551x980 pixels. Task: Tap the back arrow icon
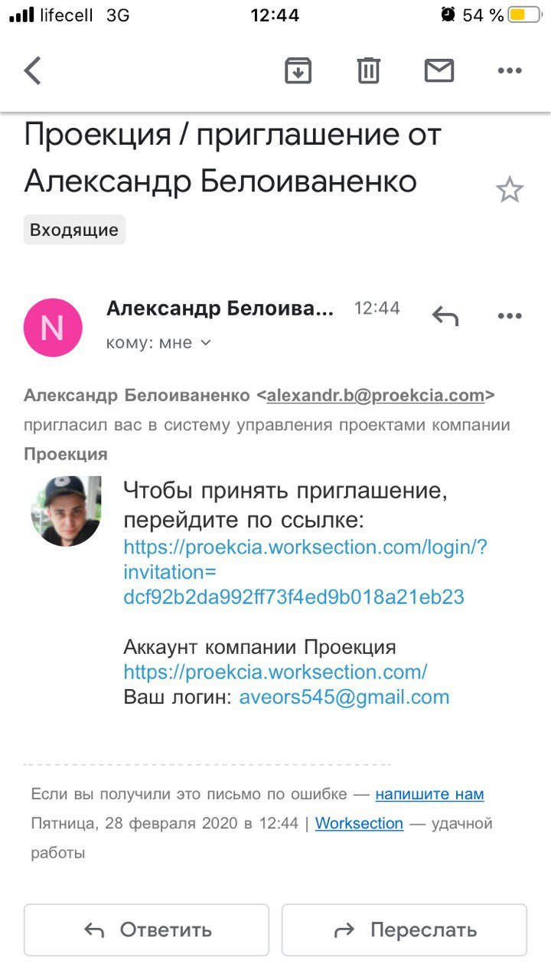[x=32, y=71]
